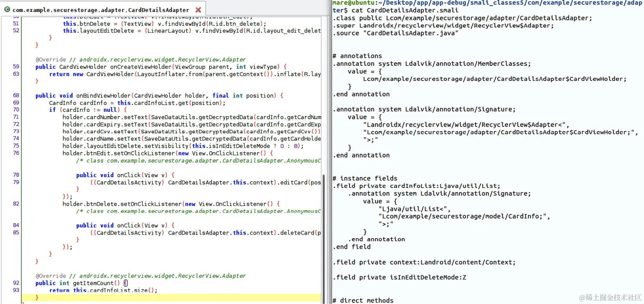Click the 'return new CardViewHolder' statement
644x304 pixels.
pos(185,74)
